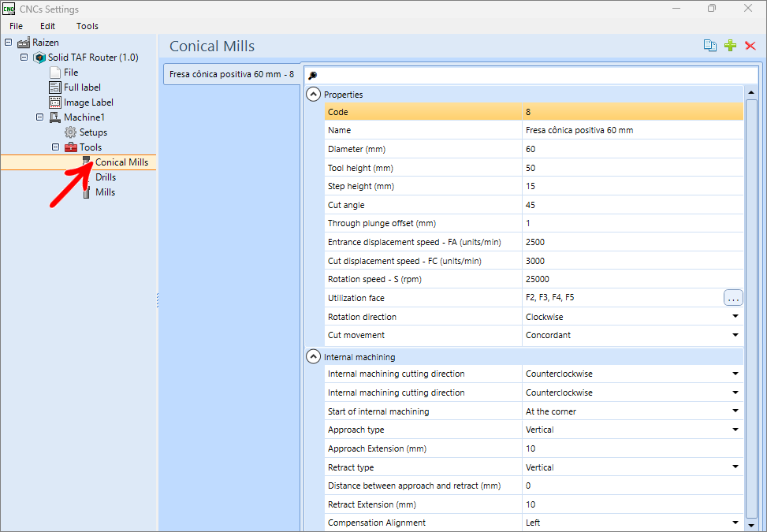Open the Edit menu

[x=47, y=26]
